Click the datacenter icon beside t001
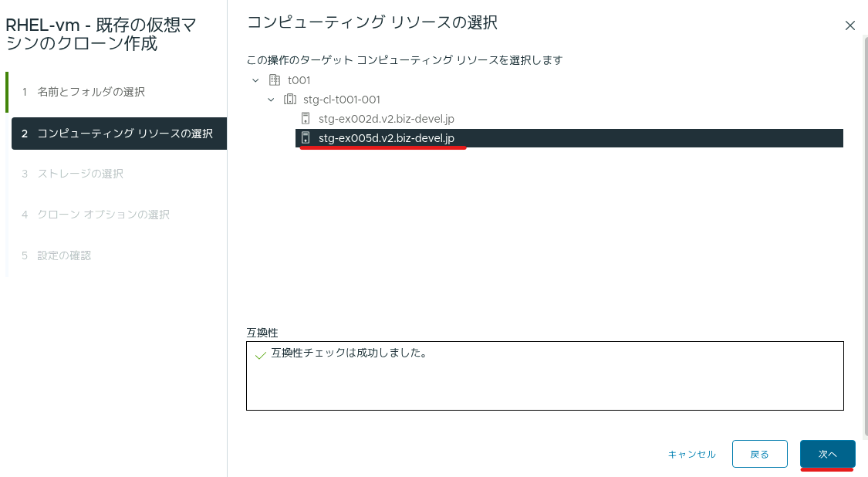The image size is (868, 477). [x=275, y=80]
